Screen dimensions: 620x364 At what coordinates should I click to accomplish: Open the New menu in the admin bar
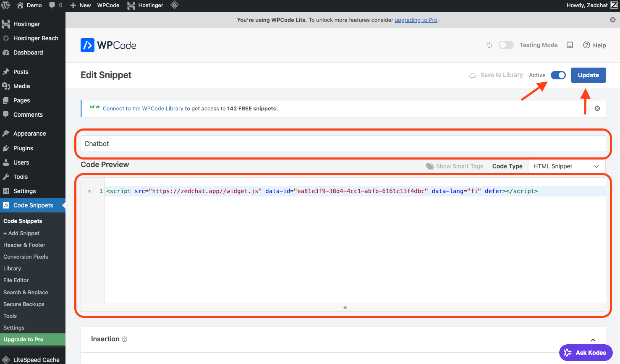coord(80,5)
